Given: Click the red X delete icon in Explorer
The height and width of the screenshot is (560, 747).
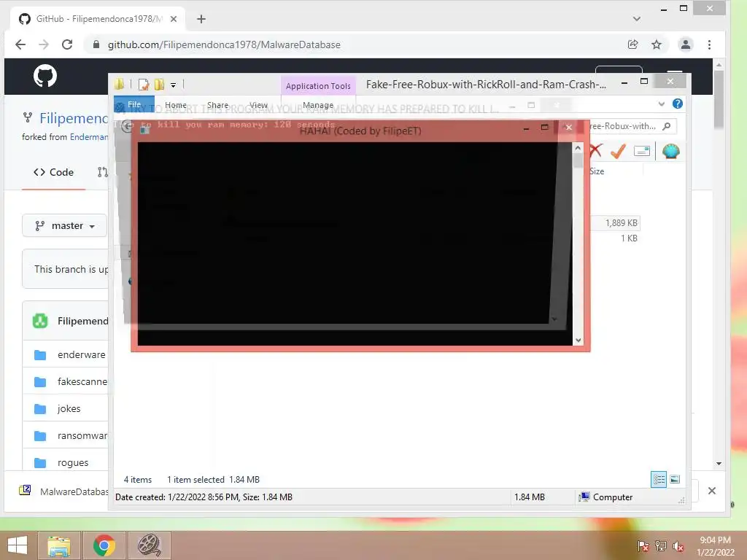Looking at the screenshot, I should 595,151.
